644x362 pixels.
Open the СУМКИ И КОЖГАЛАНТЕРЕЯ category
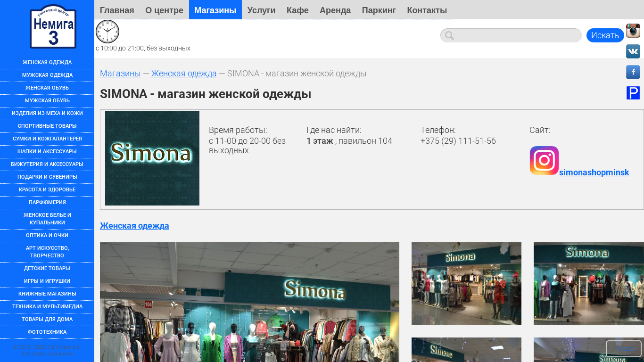click(47, 139)
